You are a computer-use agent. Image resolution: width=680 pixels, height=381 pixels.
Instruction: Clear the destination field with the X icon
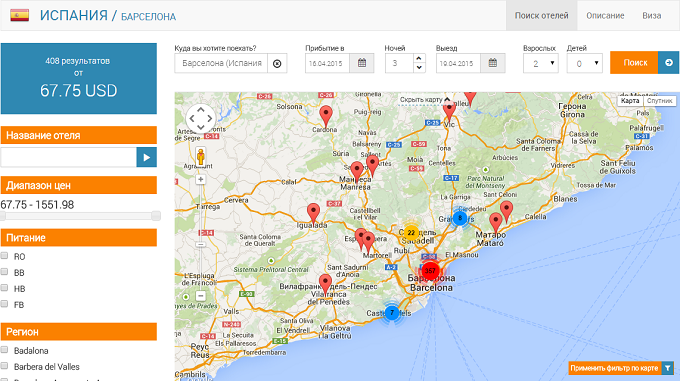click(277, 64)
